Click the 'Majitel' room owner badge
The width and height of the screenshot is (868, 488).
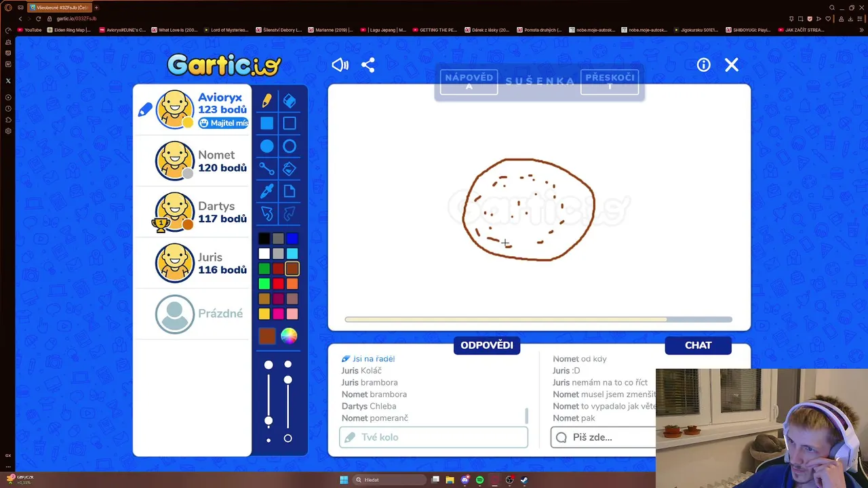[x=224, y=123]
